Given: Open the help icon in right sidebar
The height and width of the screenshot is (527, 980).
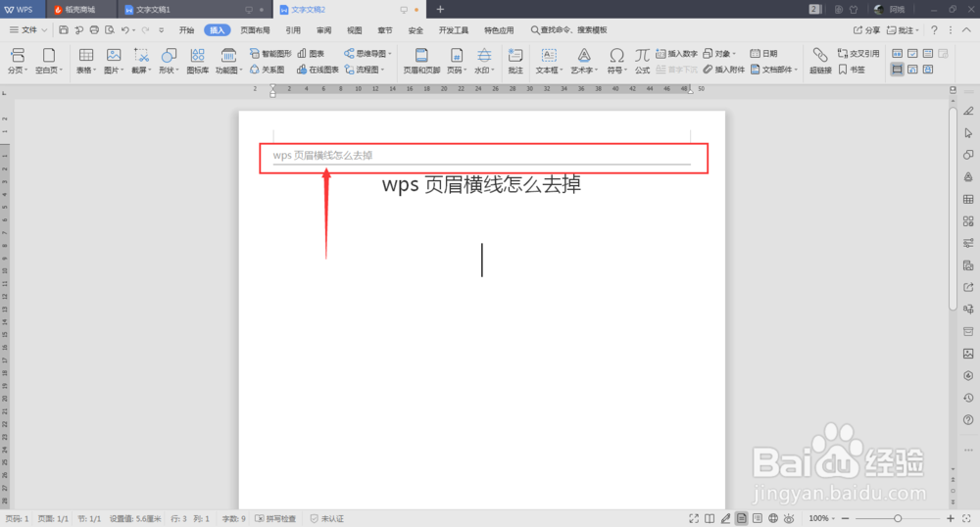Looking at the screenshot, I should click(968, 419).
